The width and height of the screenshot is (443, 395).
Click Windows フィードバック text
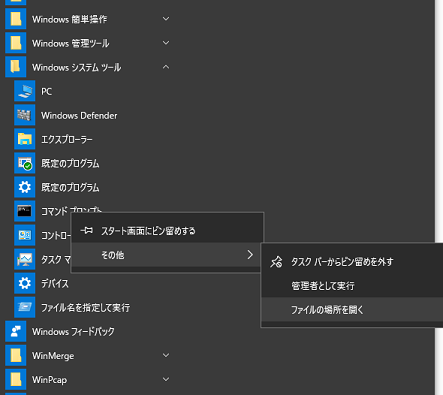(x=73, y=332)
